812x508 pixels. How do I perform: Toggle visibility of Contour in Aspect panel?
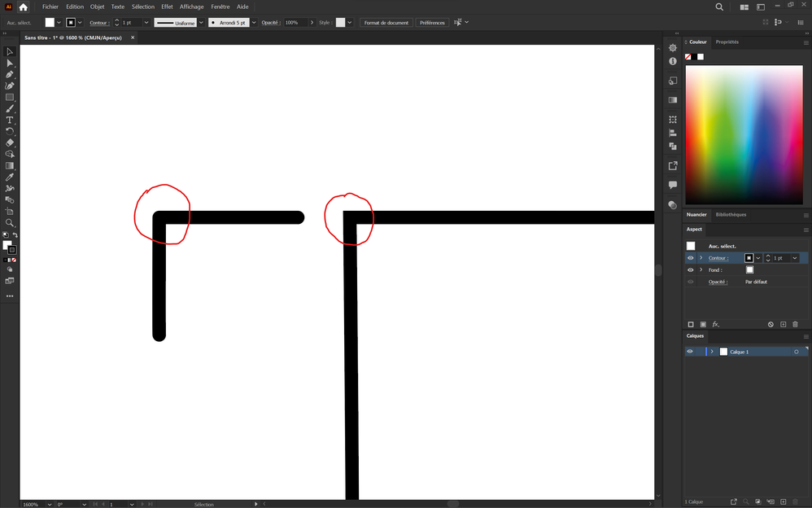[x=690, y=257]
